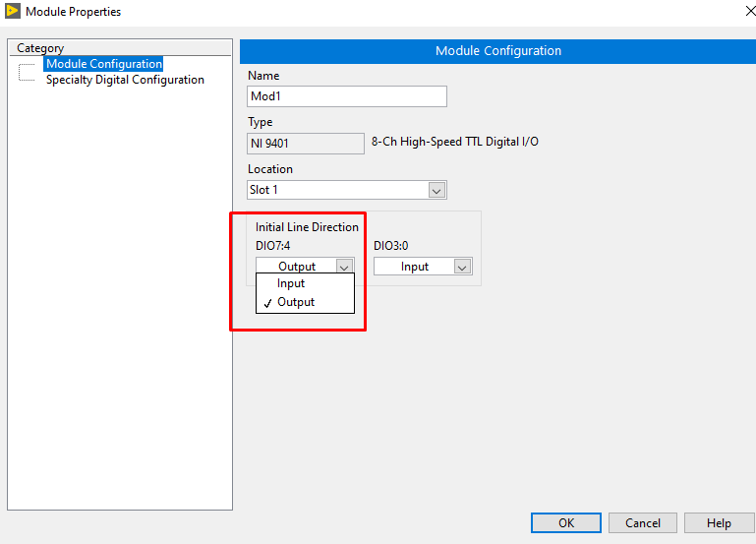Click the Category heading of the left panel

click(40, 48)
